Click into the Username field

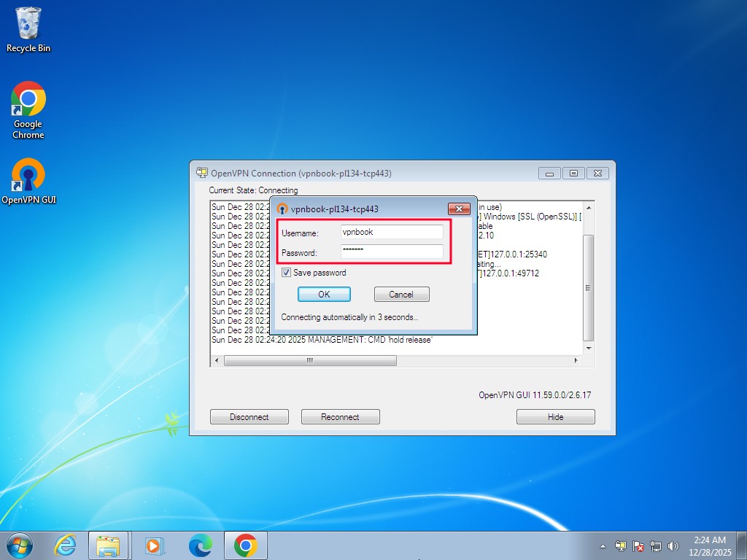point(392,232)
